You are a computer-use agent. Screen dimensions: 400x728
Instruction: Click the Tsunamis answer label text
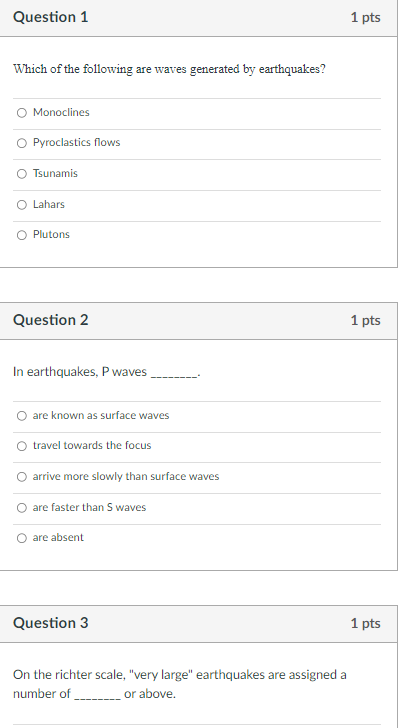click(55, 173)
